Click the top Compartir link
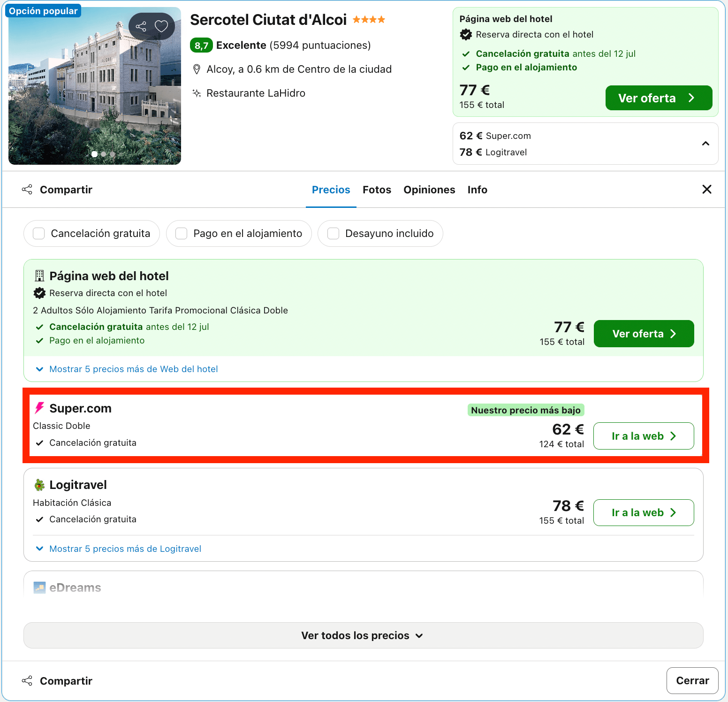 tap(66, 190)
